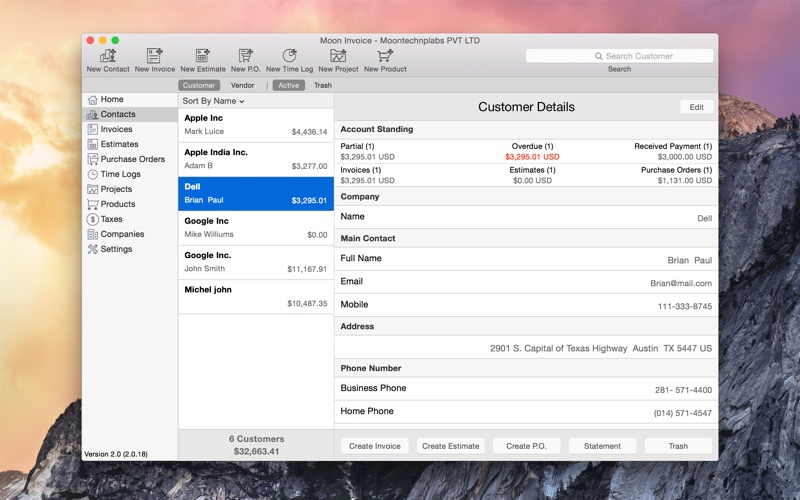Click Partial (1) account standing
Image resolution: width=800 pixels, height=500 pixels.
point(367,152)
